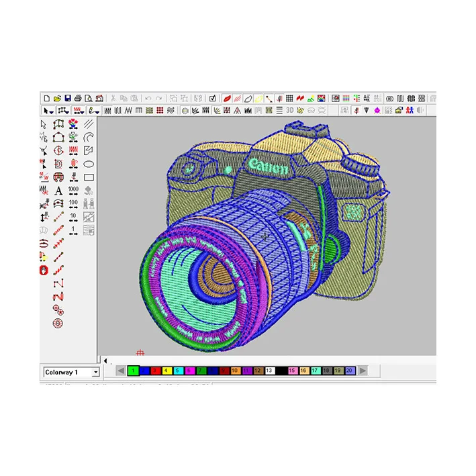The image size is (476, 476).
Task: Select the lettering A tool
Action: click(58, 191)
